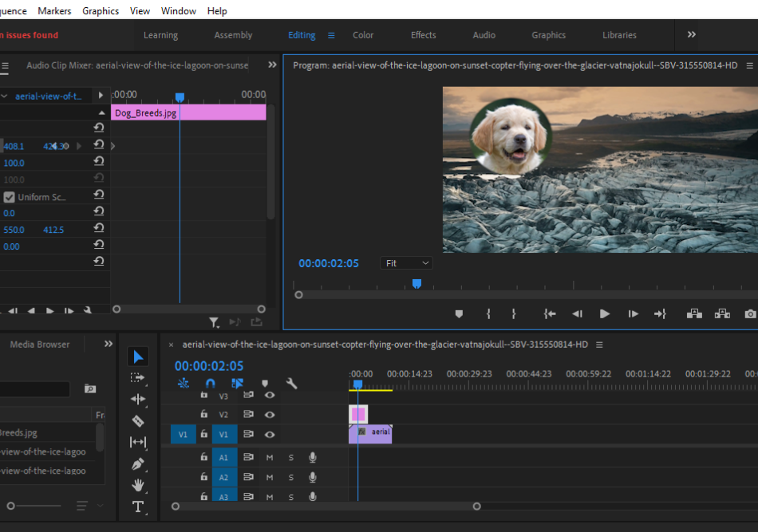The width and height of the screenshot is (758, 532).
Task: Toggle track lock on V2
Action: (204, 414)
